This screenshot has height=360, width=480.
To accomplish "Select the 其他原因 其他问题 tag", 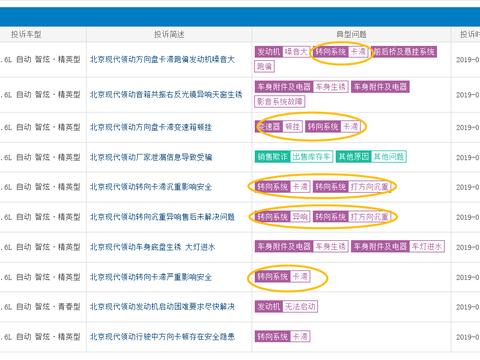I will click(x=371, y=156).
